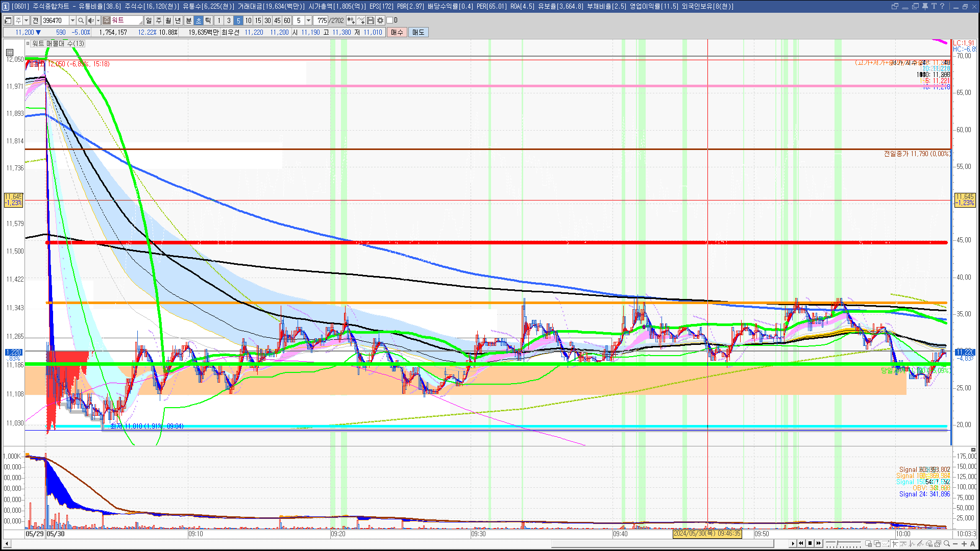This screenshot has height=551, width=980.
Task: Click the sound speaker icon
Action: coord(91,20)
